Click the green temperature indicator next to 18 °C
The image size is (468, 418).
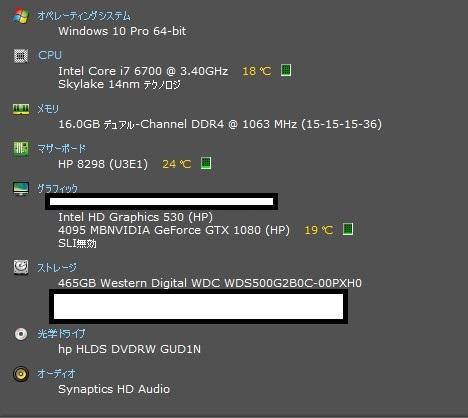click(286, 70)
